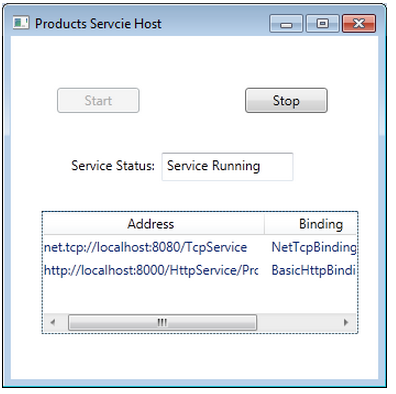Click the greyed-out Start button
Image resolution: width=396 pixels, height=394 pixels.
click(x=98, y=100)
